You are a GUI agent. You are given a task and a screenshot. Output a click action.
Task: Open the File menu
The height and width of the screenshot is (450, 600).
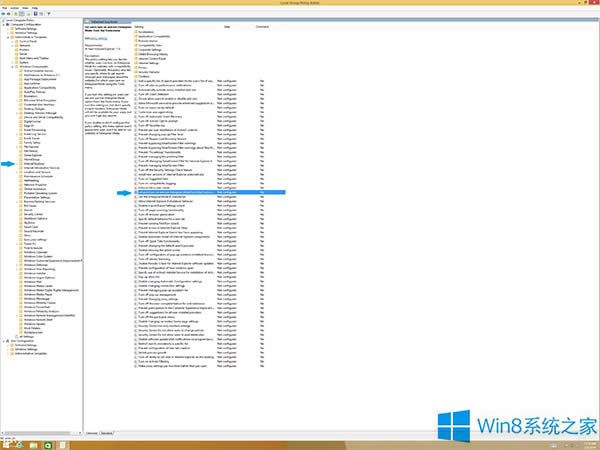pos(4,8)
